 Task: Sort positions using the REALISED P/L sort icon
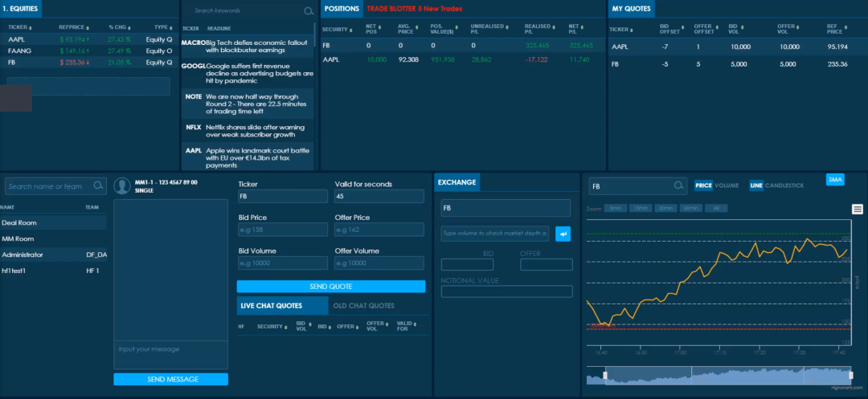[554, 26]
